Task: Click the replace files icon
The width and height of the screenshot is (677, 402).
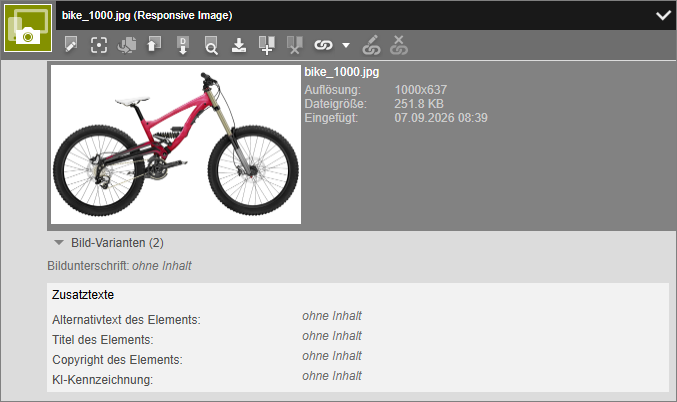Action: click(127, 45)
